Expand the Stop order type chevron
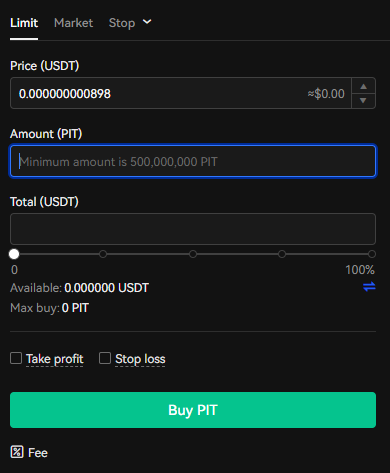This screenshot has height=473, width=390. (147, 22)
